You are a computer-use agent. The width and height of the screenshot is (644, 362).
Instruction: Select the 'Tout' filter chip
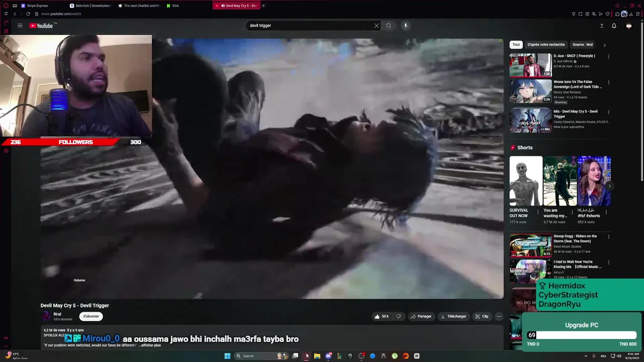pos(516,45)
